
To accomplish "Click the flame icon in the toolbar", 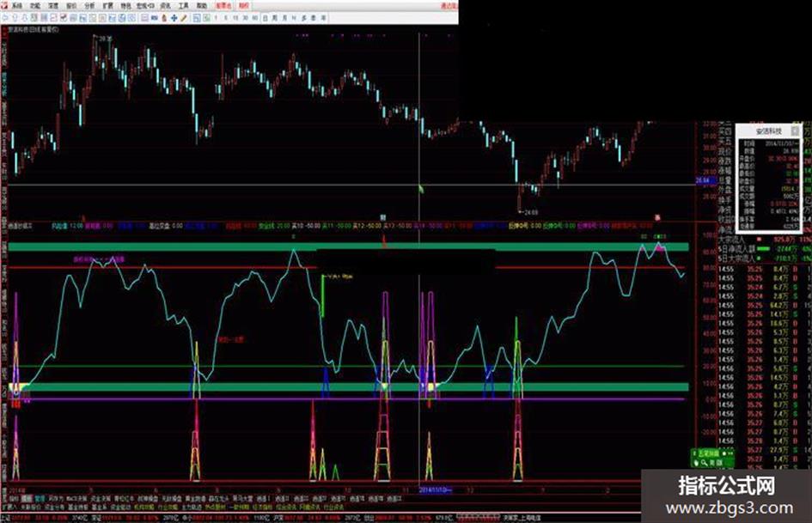I will [164, 18].
